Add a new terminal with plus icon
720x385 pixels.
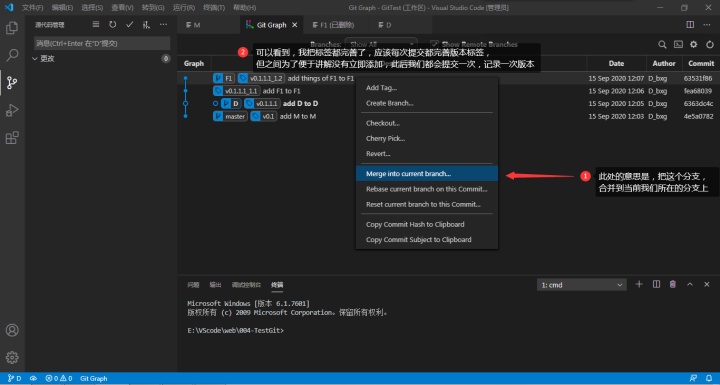(639, 284)
